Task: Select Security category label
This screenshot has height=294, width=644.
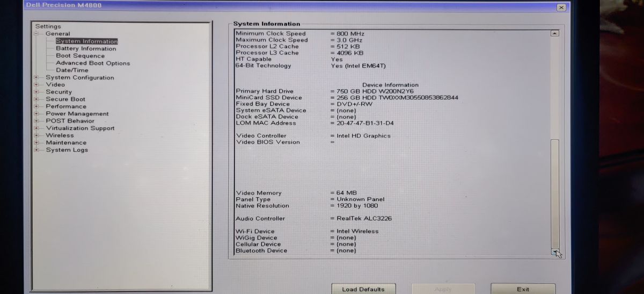Action: 58,92
